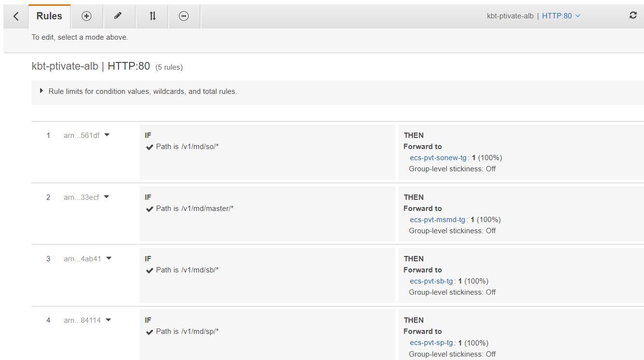644x360 pixels.
Task: Open dropdown arrow for rule arn...33ecf
Action: (x=106, y=197)
